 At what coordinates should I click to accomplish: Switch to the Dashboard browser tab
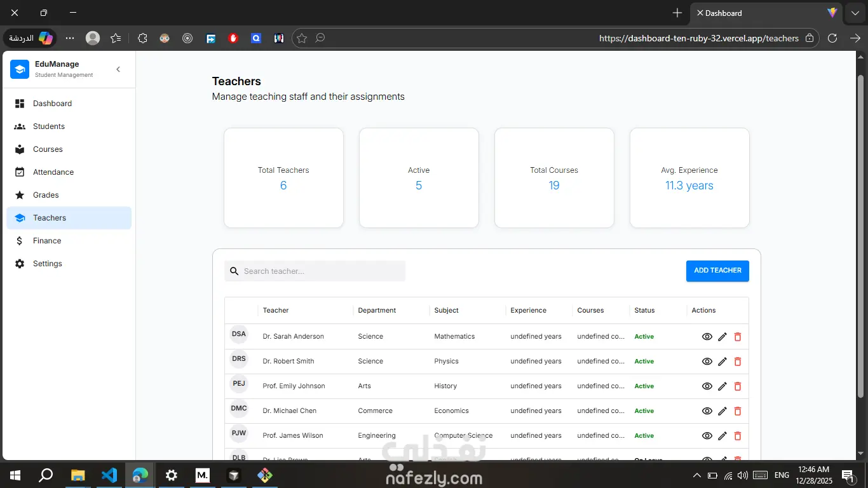pos(766,13)
